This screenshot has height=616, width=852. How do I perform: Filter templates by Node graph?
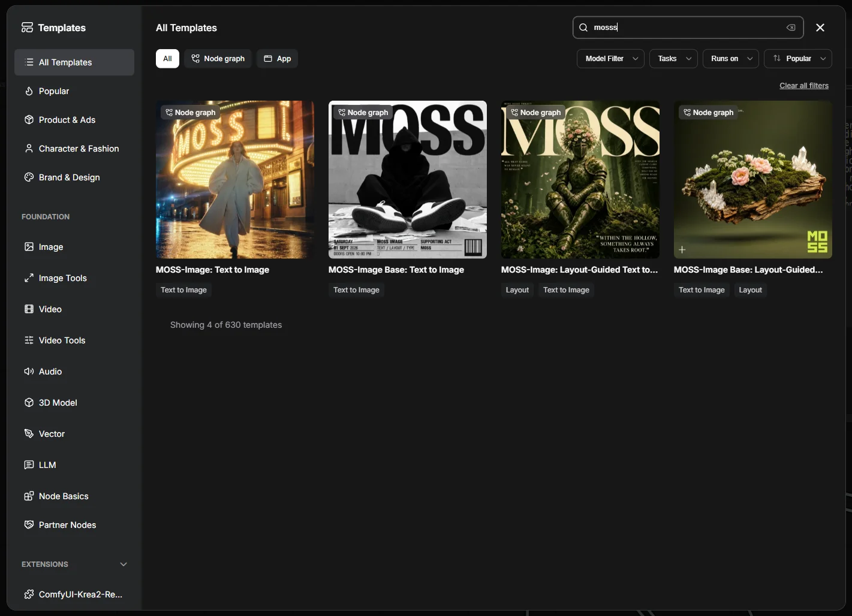click(x=218, y=59)
